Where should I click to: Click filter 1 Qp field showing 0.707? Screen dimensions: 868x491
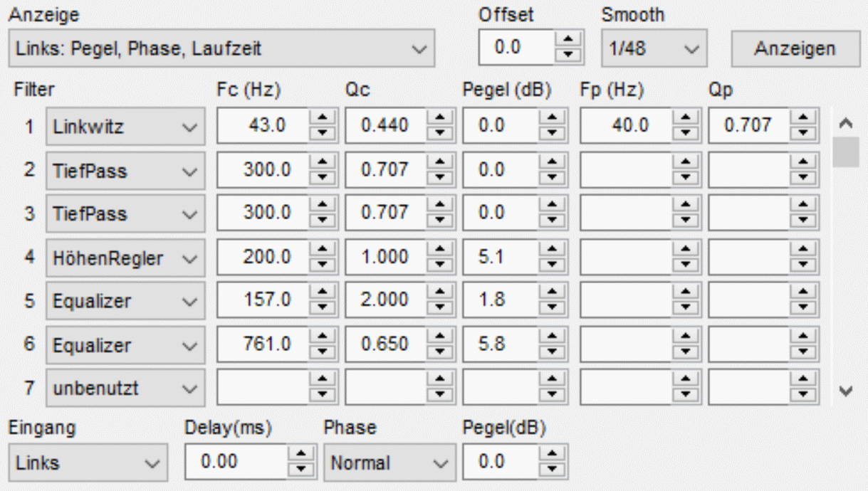click(748, 127)
